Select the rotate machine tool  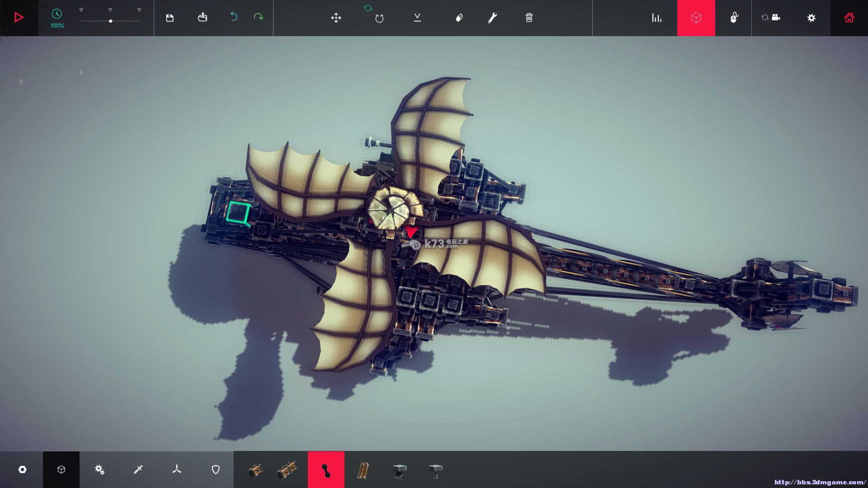379,18
